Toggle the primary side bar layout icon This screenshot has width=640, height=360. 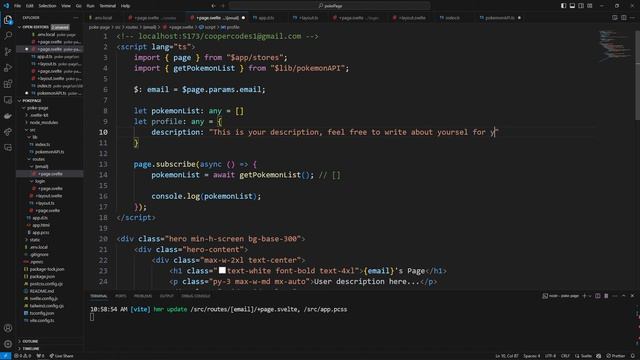pos(563,6)
